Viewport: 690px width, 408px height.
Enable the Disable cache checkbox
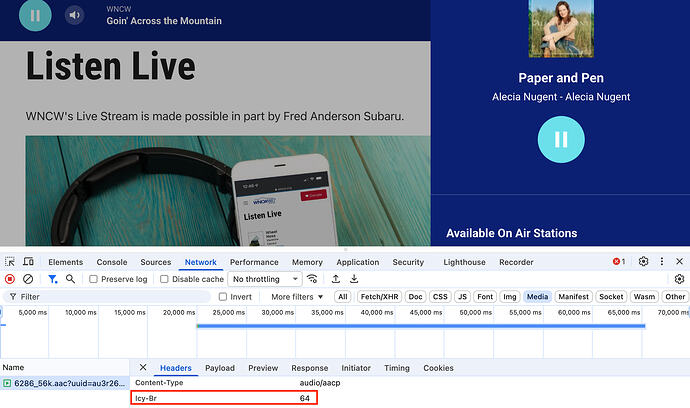(164, 279)
